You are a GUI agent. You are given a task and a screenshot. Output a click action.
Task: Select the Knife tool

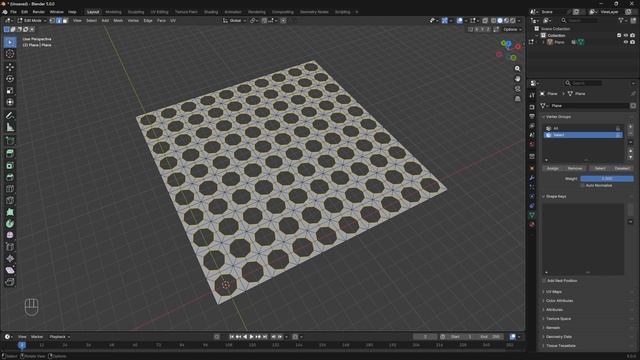pos(10,200)
